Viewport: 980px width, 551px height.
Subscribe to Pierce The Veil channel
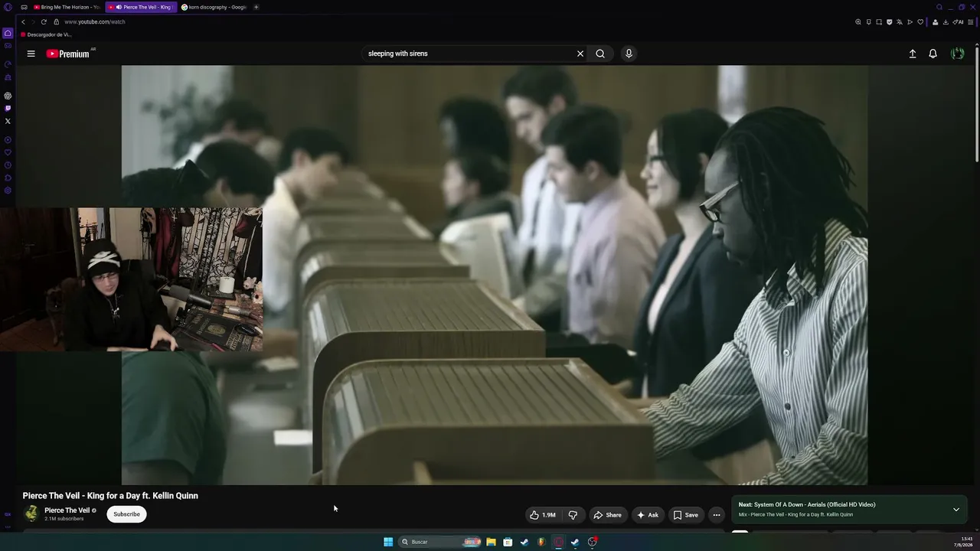tap(126, 514)
